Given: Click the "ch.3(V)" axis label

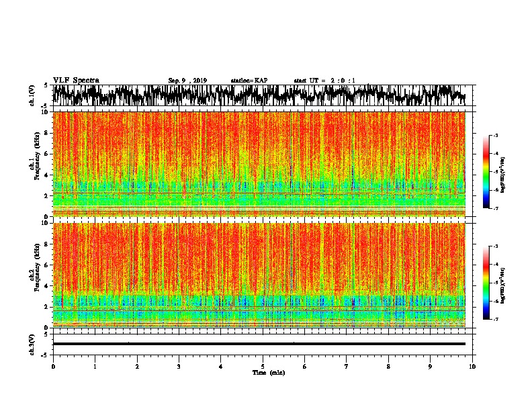Looking at the screenshot, I should pos(32,345).
